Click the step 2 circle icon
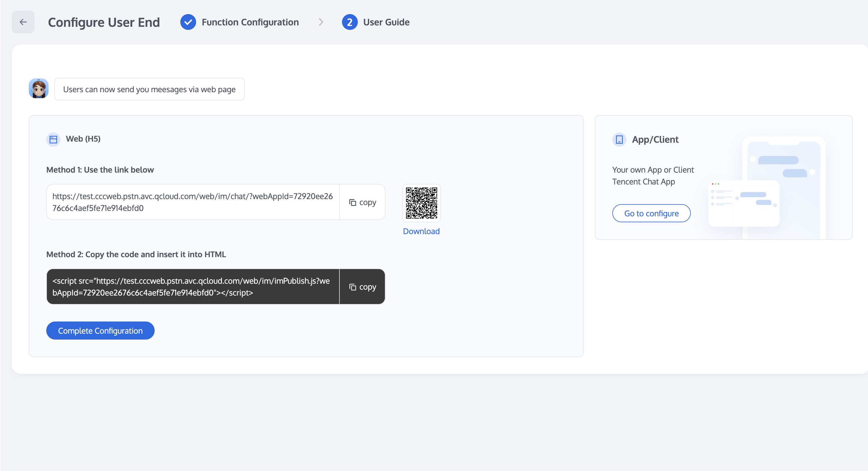 coord(349,22)
